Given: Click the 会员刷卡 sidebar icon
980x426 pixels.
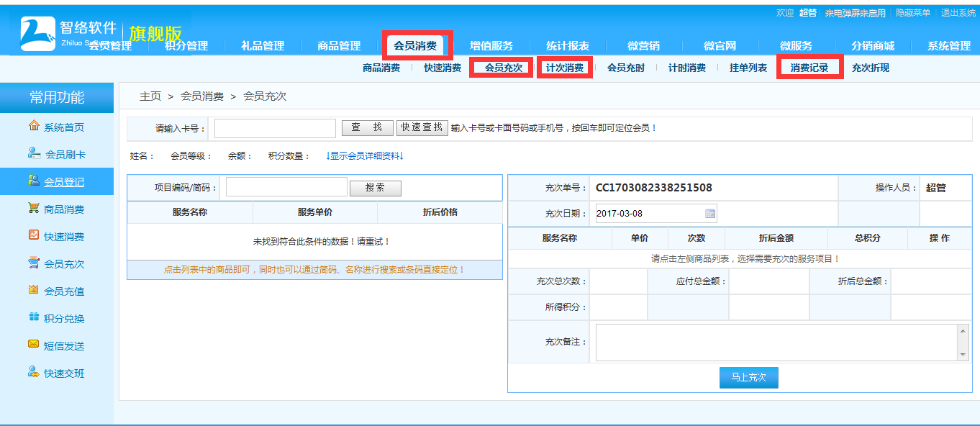Looking at the screenshot, I should (x=34, y=153).
